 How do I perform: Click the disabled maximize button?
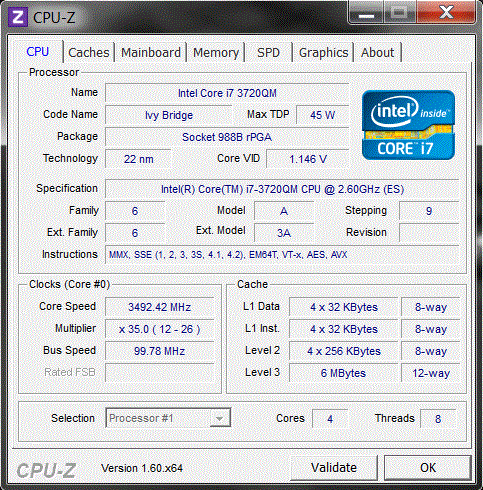399,13
